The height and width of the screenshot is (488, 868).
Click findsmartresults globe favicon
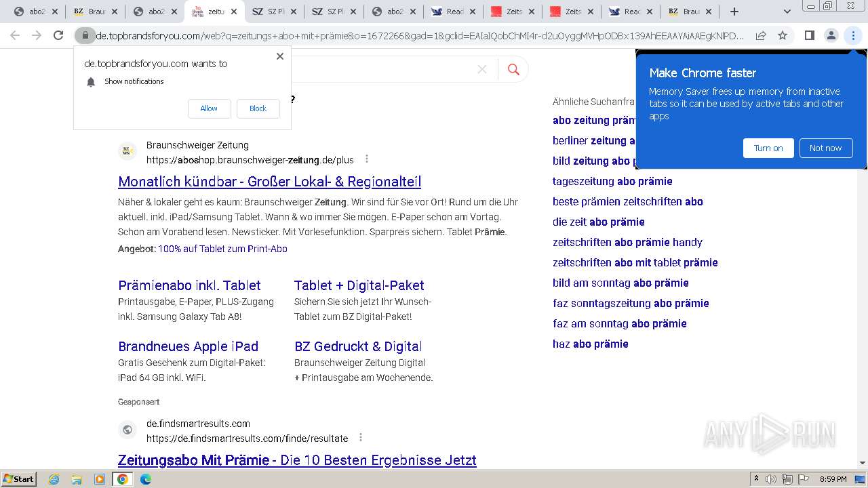(x=127, y=430)
